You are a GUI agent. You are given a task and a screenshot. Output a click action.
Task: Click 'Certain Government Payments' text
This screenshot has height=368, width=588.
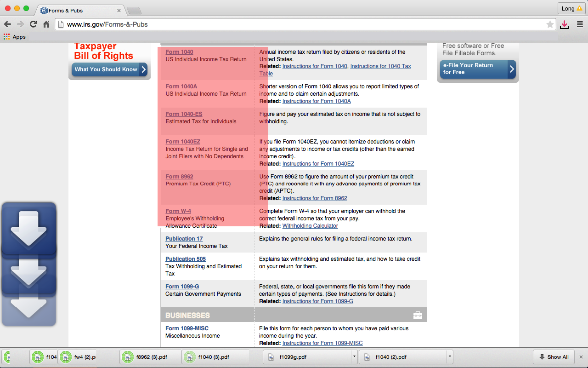point(203,294)
